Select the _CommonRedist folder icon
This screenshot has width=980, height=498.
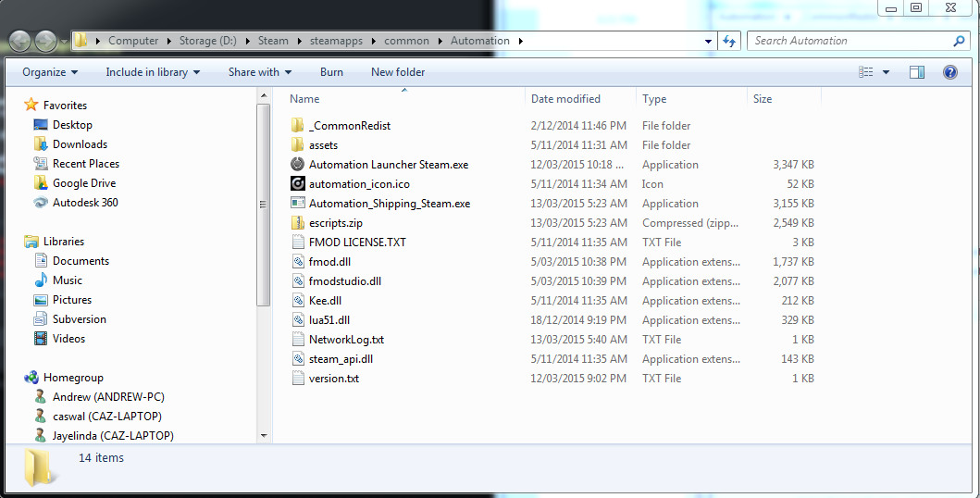[297, 126]
